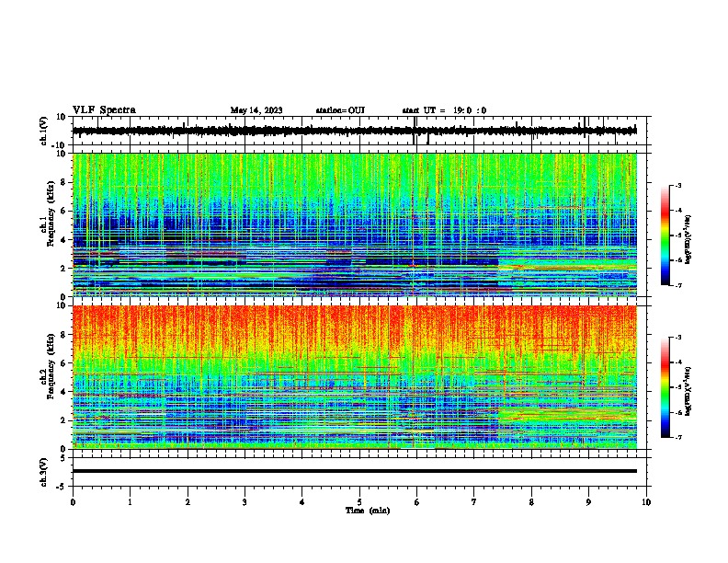The height and width of the screenshot is (563, 728).
Task: Click the "-7" label on ch.2 color bar
Action: [x=677, y=438]
